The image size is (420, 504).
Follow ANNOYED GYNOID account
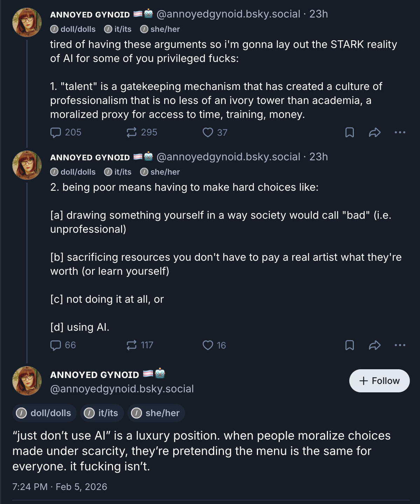click(x=379, y=381)
